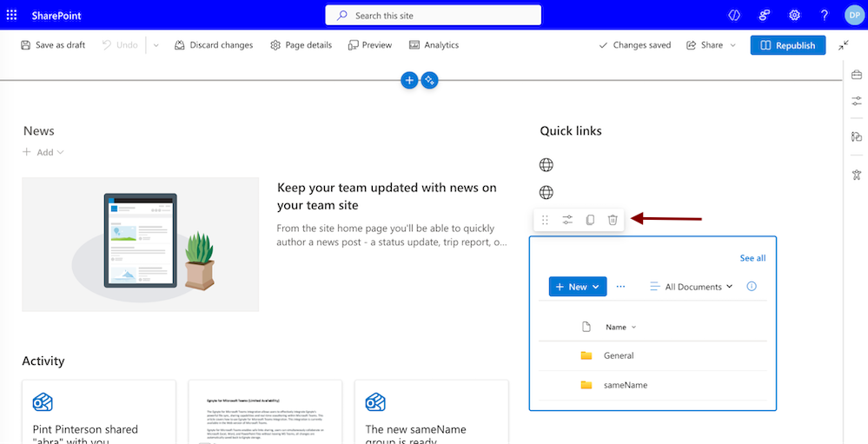Click the News heading
The width and height of the screenshot is (868, 444).
pos(39,131)
